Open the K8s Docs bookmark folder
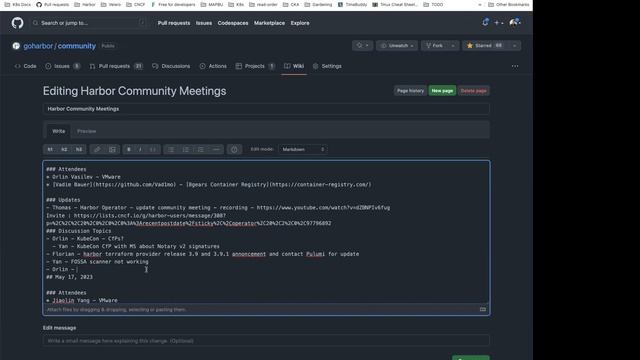This screenshot has height=360, width=640. [18, 4]
